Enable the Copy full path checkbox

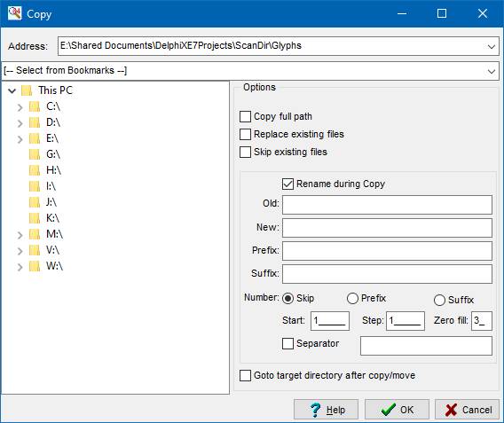click(245, 116)
